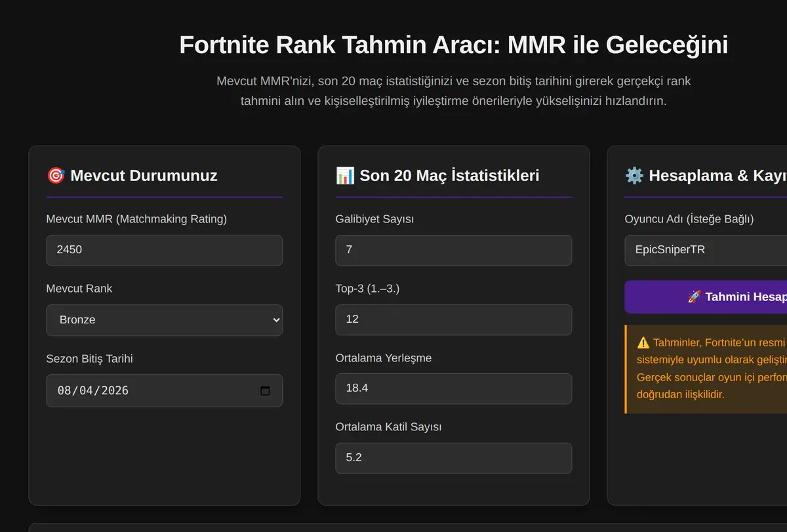Click the Oyuncu Adı input with EpicSniperTR
Screen dimensions: 787x532
[x=706, y=250]
